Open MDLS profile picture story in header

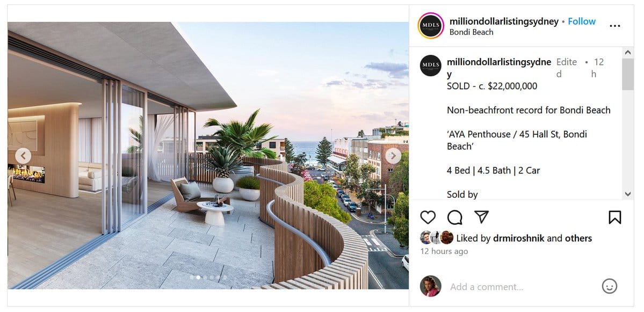click(x=430, y=26)
